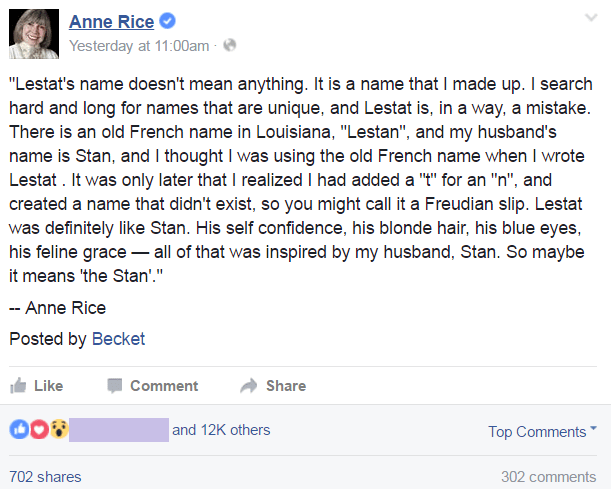Select the blue Like reaction icon
This screenshot has height=496, width=611.
click(19, 430)
